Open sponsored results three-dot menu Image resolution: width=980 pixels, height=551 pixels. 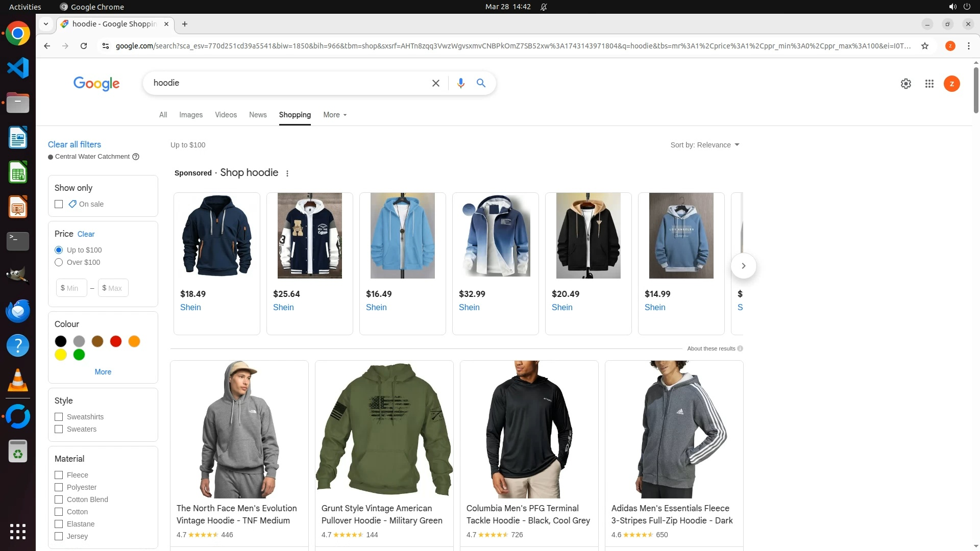click(x=287, y=173)
